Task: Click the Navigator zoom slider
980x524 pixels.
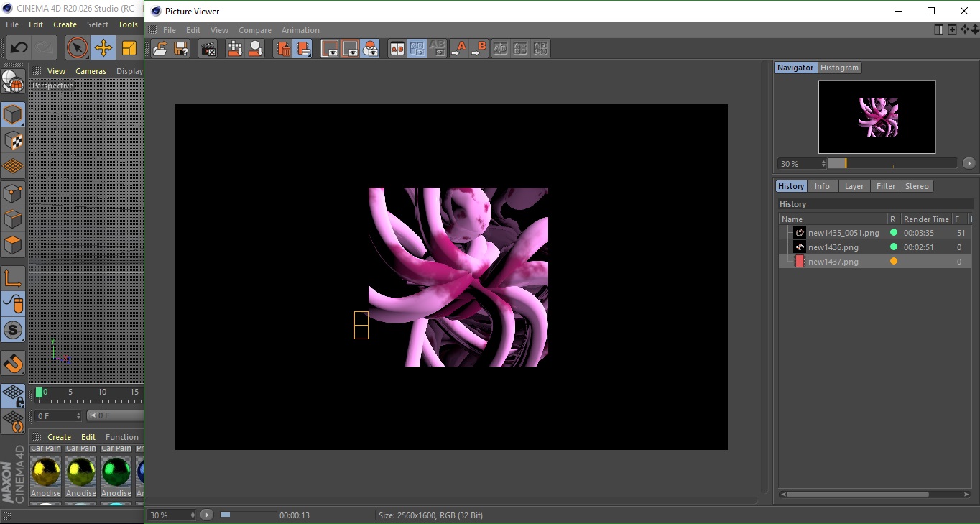Action: 892,163
